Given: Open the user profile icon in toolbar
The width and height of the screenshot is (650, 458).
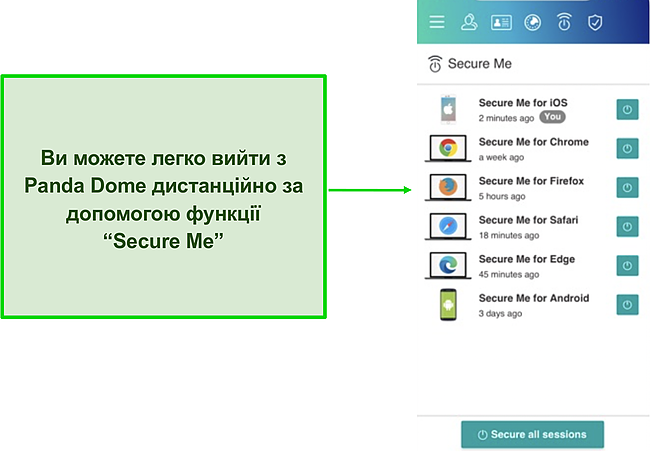Looking at the screenshot, I should (x=469, y=22).
